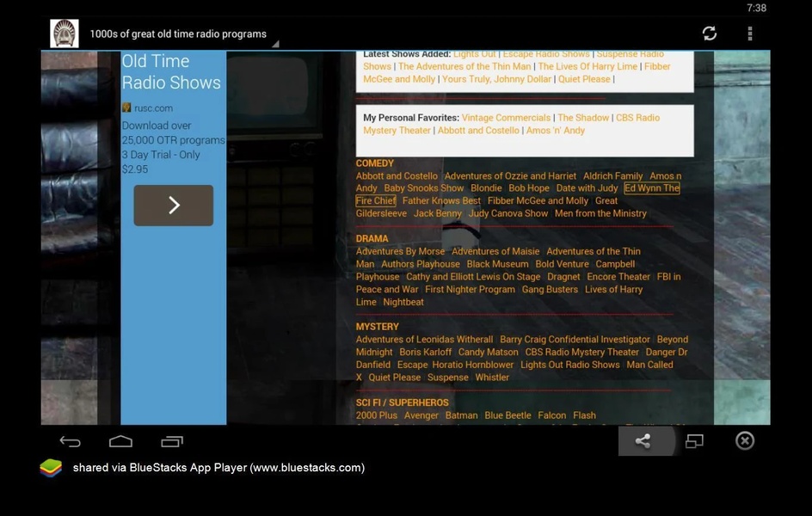Screen dimensions: 812x516
Task: Open the Nightbeat drama link
Action: click(x=403, y=302)
